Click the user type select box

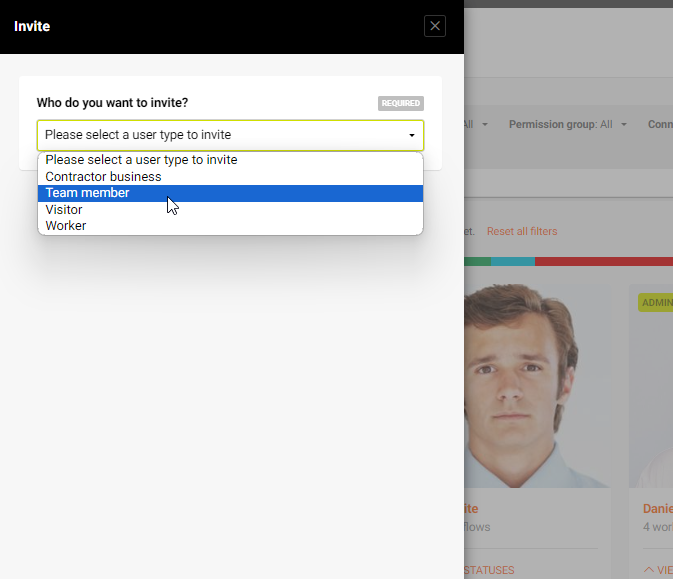(x=230, y=135)
